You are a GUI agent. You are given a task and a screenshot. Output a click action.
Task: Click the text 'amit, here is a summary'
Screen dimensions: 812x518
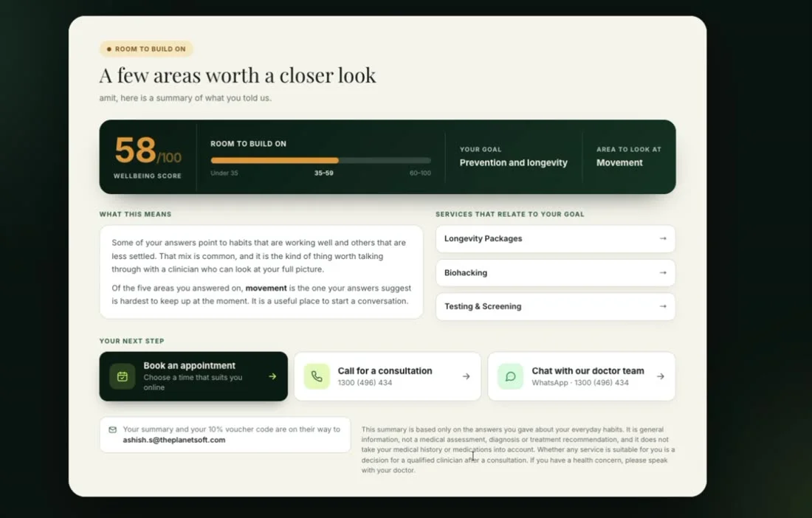(x=185, y=98)
